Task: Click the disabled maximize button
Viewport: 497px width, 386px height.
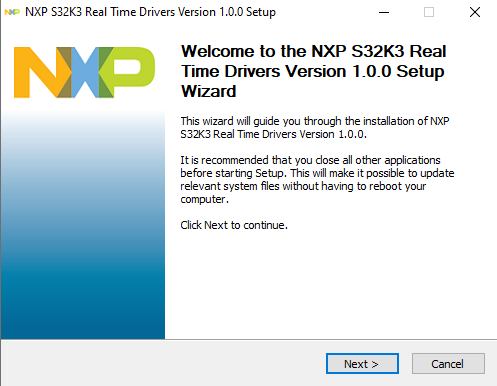Action: [x=429, y=12]
